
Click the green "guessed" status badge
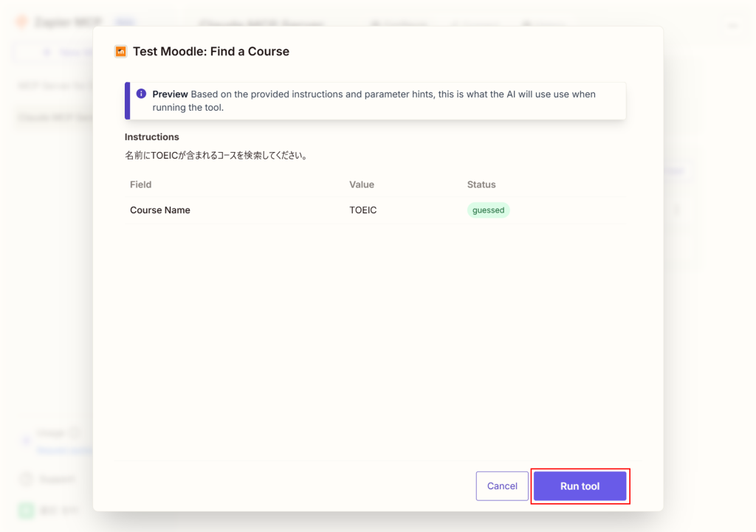click(488, 210)
